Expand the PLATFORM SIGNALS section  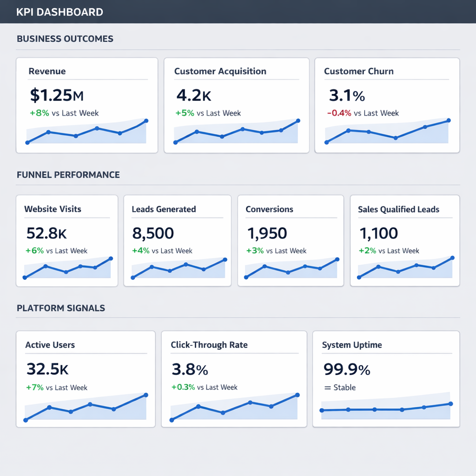[x=60, y=308]
